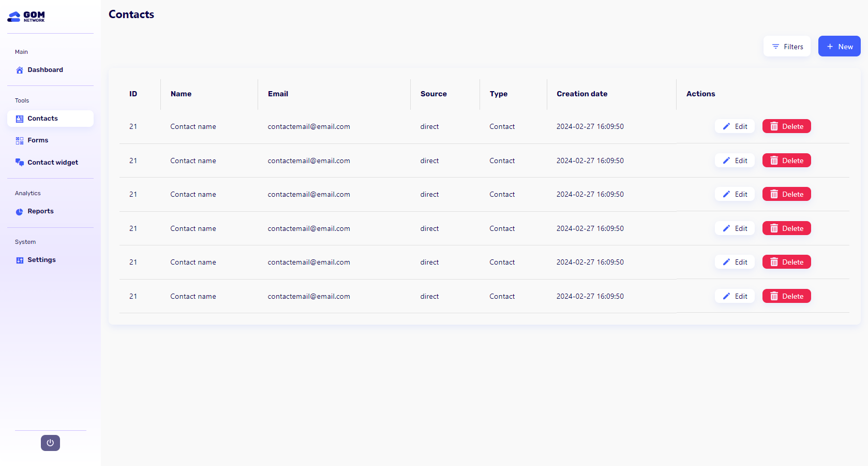Click the last row creation date

[590, 296]
